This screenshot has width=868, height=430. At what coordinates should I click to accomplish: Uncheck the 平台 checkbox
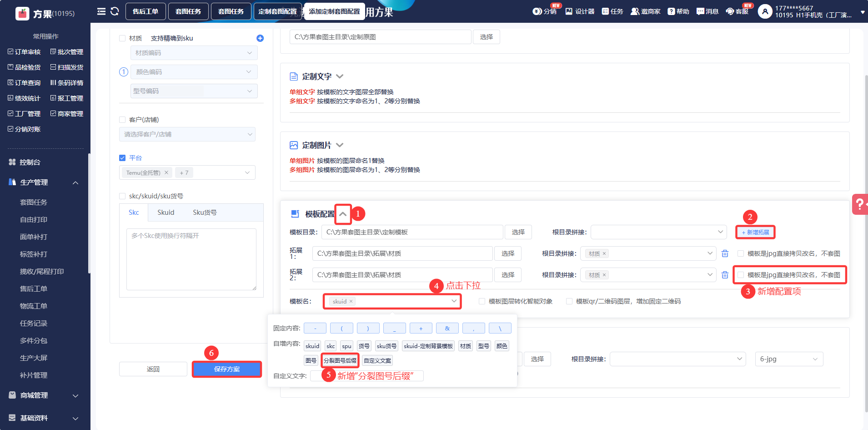(x=122, y=158)
